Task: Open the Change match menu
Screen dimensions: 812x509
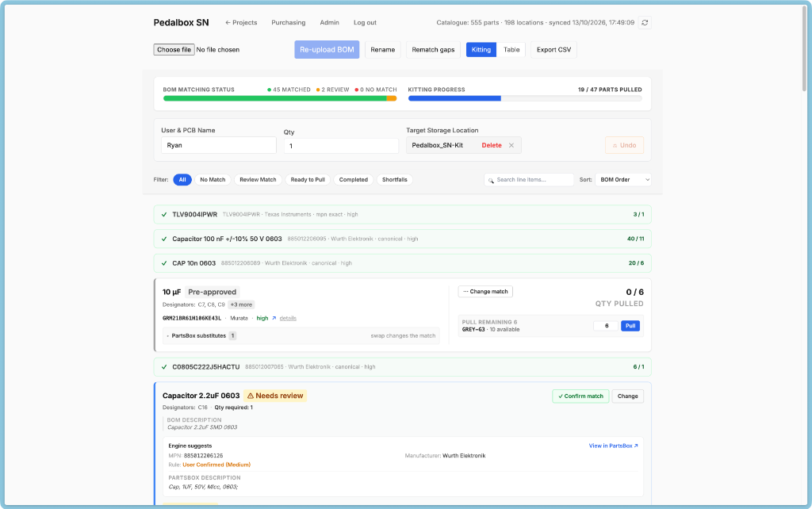Action: [x=485, y=292]
